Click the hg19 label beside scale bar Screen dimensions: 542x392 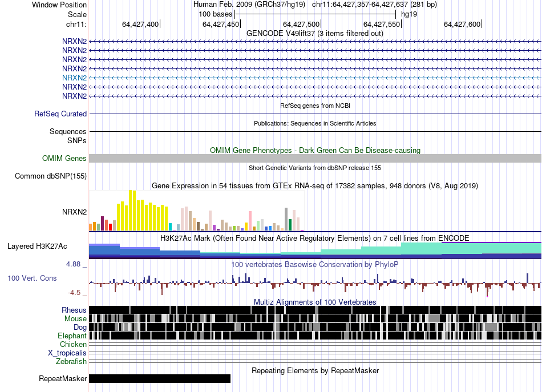pos(409,14)
